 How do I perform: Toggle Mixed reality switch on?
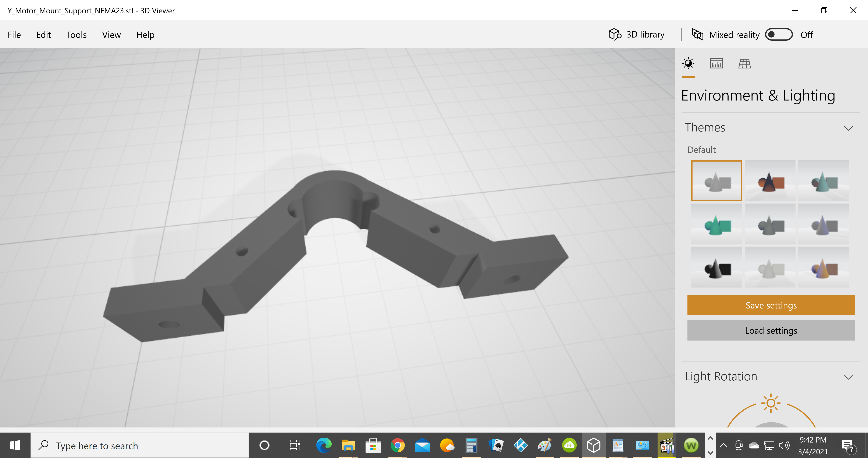[x=779, y=34]
